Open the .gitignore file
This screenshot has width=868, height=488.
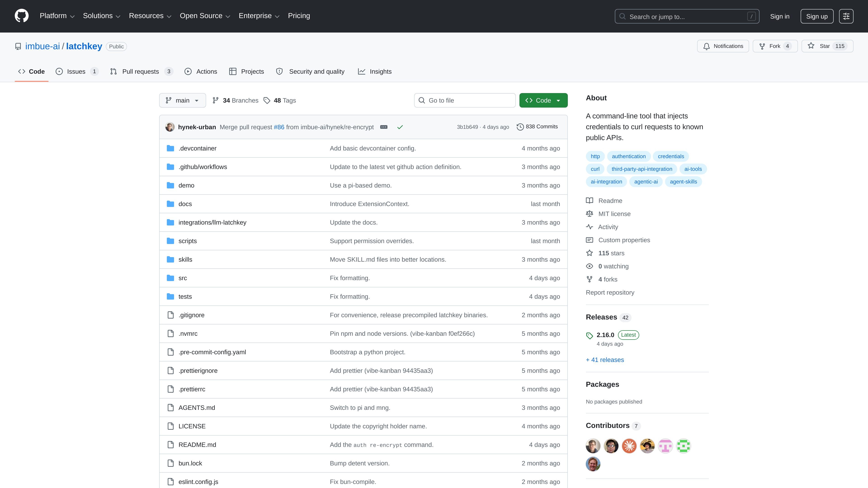point(191,315)
